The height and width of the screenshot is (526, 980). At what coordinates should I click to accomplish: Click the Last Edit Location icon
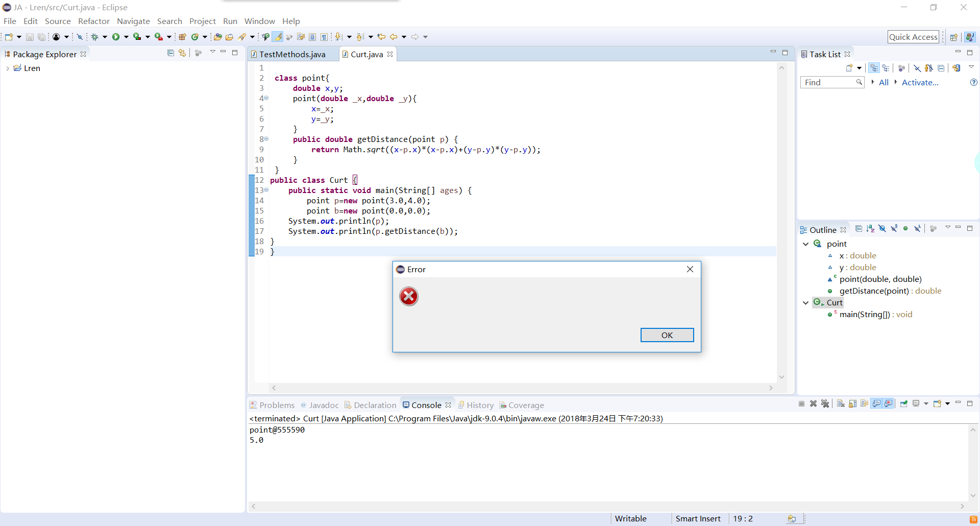[x=381, y=37]
